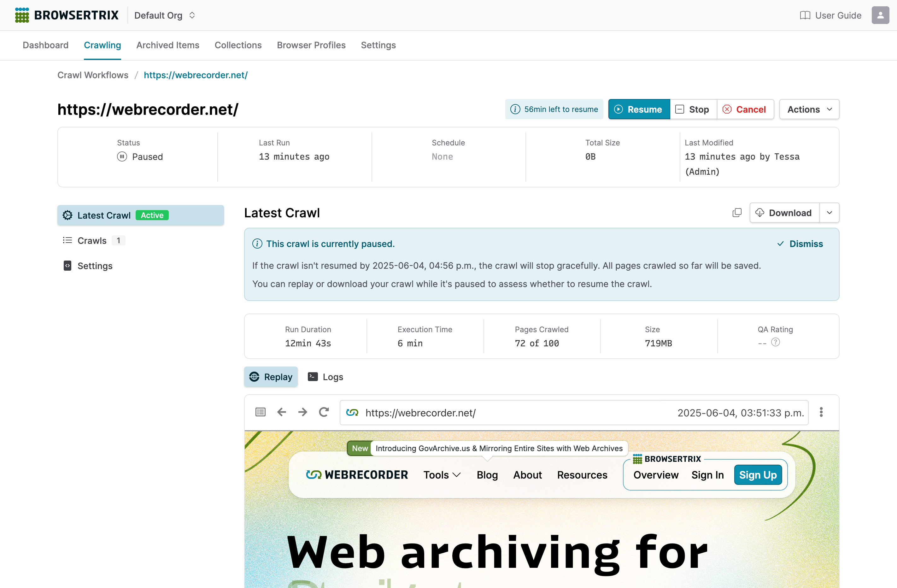
Task: Switch to the Logs tab
Action: (325, 377)
